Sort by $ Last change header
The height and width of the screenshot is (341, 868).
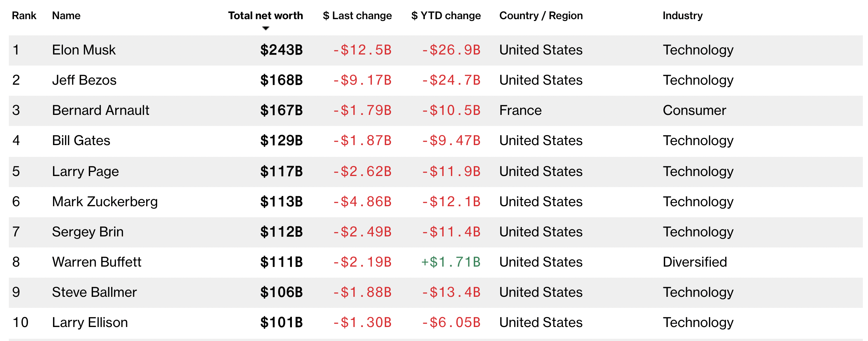pyautogui.click(x=357, y=15)
